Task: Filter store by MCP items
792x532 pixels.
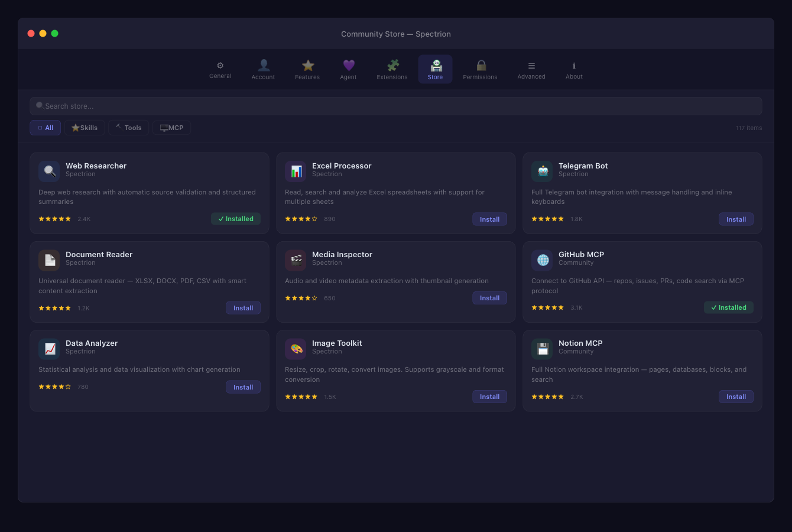Action: tap(171, 128)
